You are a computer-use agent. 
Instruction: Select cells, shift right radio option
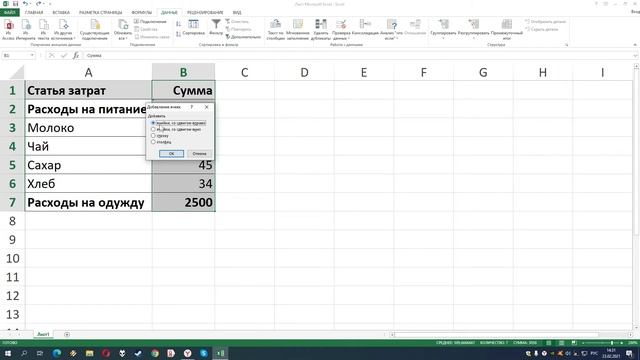(178, 123)
